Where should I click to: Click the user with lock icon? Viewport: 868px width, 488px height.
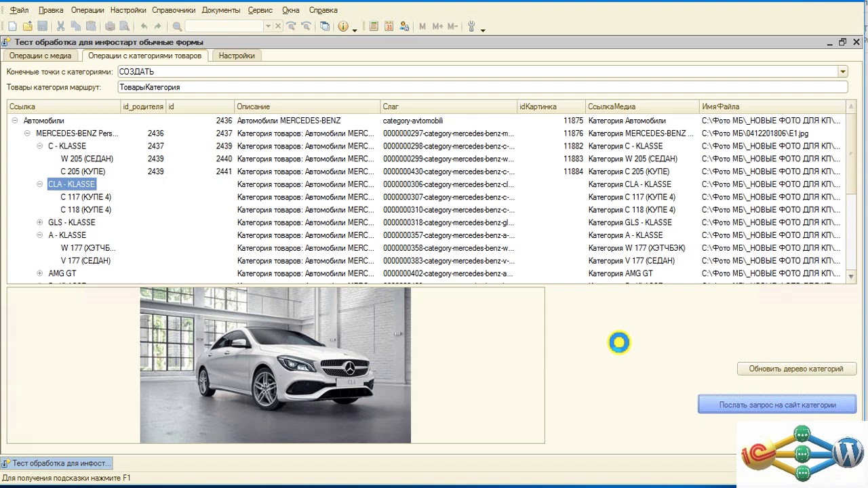(x=404, y=26)
